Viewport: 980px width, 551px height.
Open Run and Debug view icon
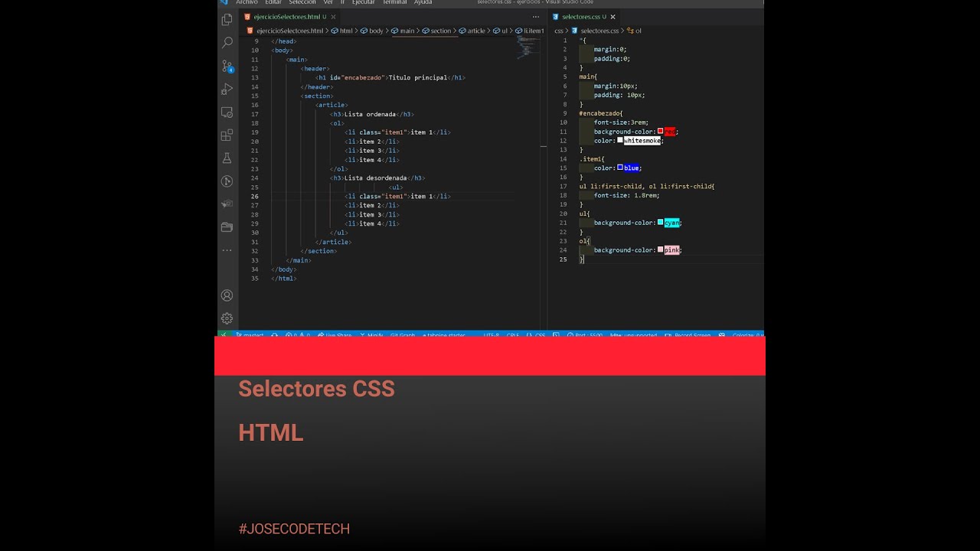227,89
